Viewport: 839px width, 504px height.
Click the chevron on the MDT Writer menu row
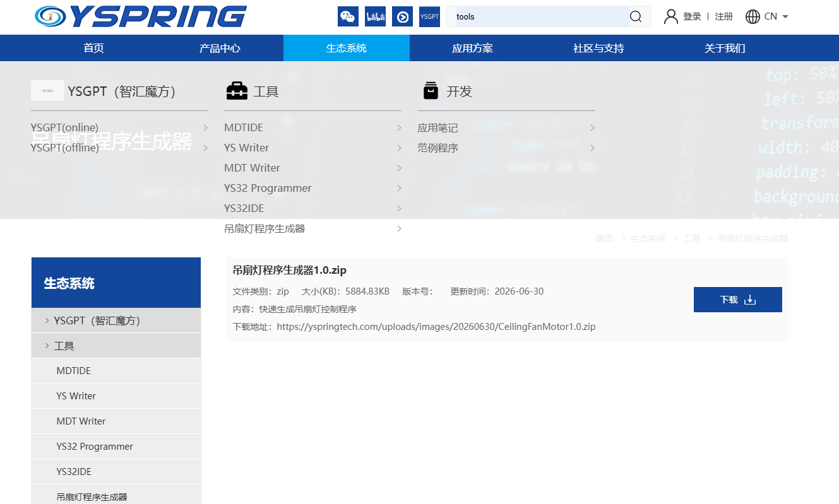(x=400, y=168)
